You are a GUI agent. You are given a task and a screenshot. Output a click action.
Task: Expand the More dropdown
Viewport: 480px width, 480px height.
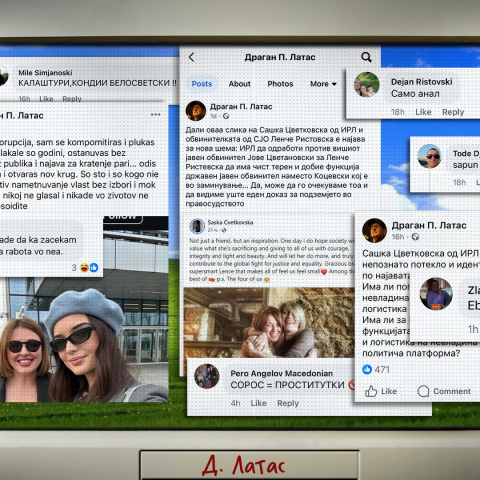pos(323,84)
